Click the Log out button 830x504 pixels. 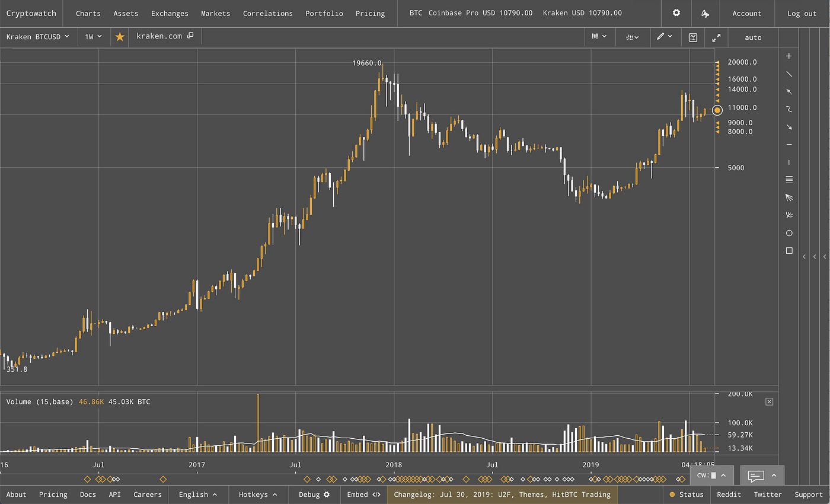point(802,13)
